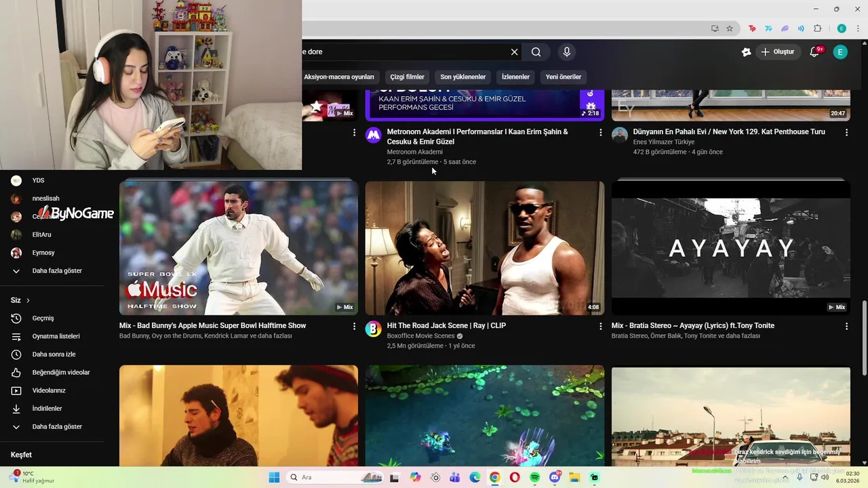
Task: Open options for Metronom Akademi video
Action: pos(600,133)
